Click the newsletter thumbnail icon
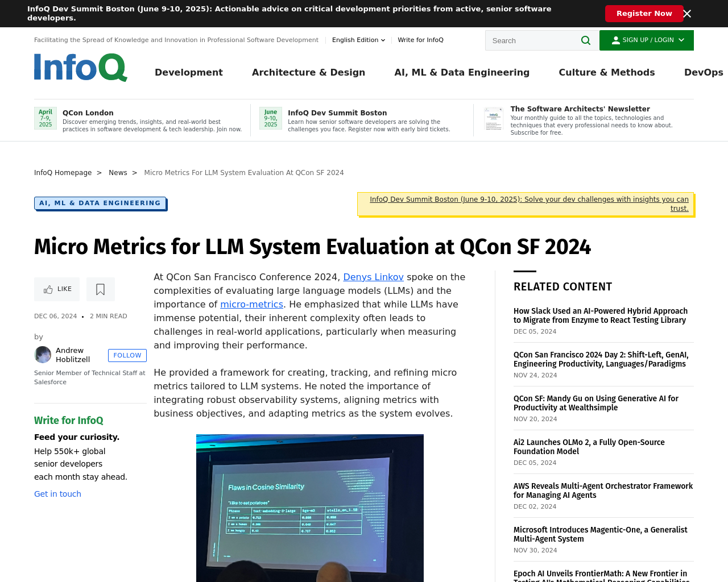The image size is (728, 582). point(494,119)
